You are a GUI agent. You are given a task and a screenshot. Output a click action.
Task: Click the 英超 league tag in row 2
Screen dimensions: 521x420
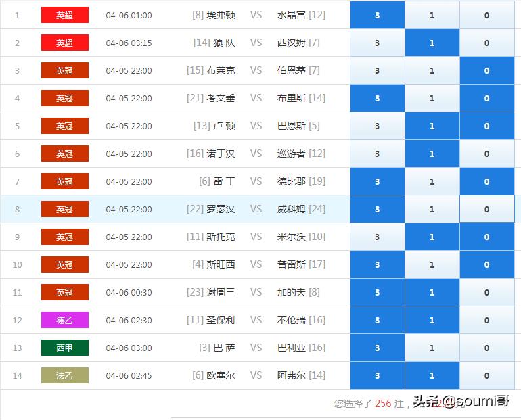point(65,43)
